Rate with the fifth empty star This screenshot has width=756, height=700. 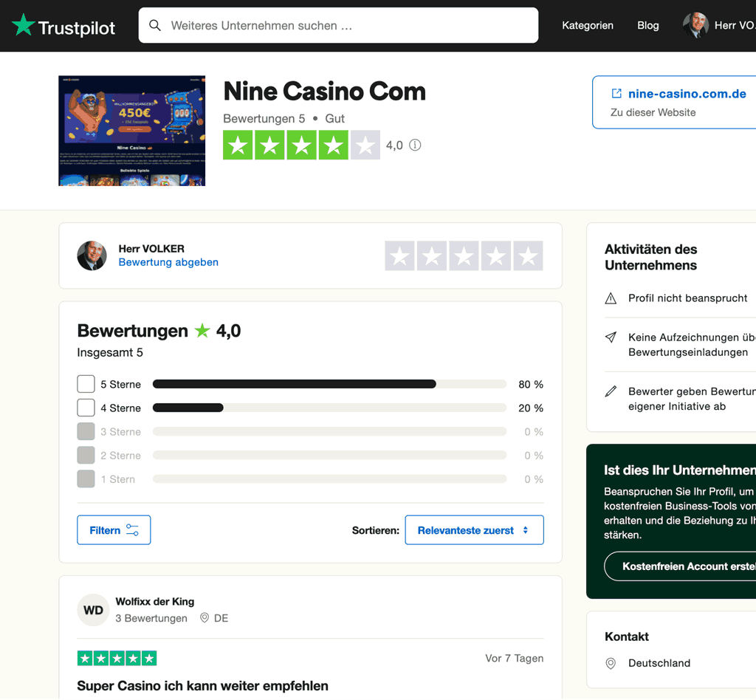tap(528, 256)
